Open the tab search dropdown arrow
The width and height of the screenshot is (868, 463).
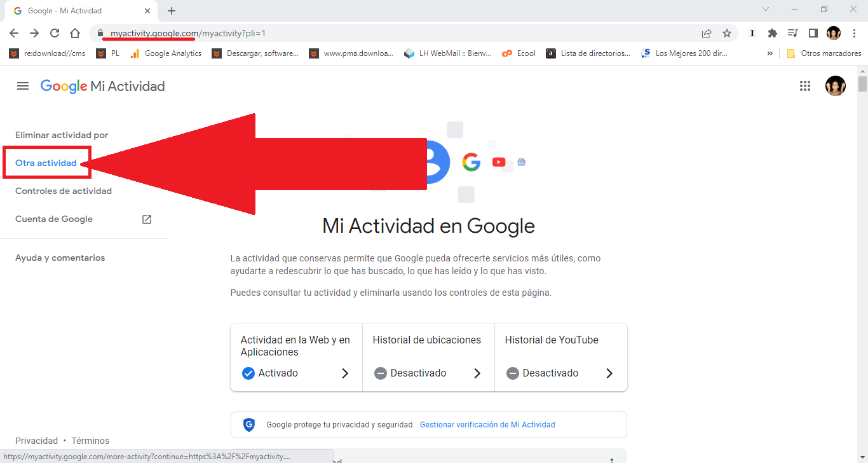coord(766,10)
